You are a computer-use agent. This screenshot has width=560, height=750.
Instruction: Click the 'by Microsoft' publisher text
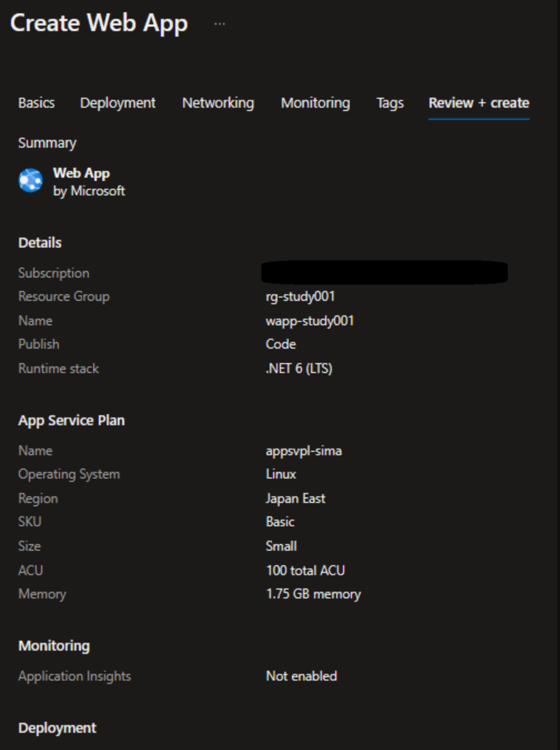coord(89,191)
